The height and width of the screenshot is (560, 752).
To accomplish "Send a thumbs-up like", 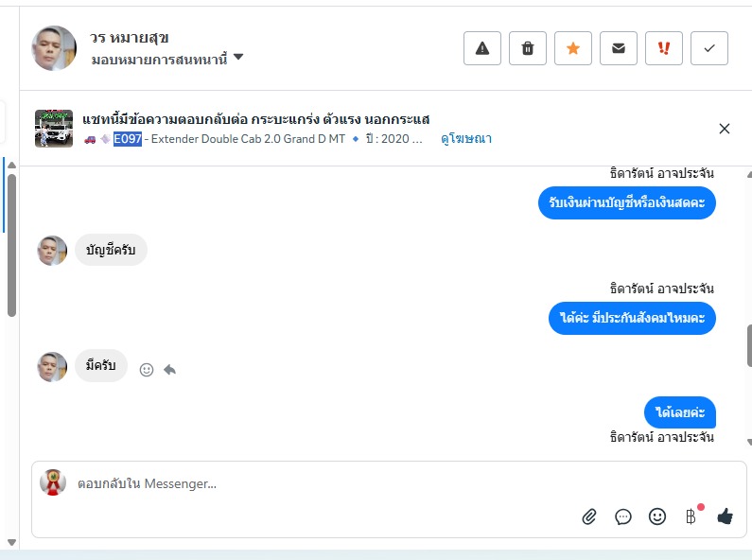I will (726, 516).
